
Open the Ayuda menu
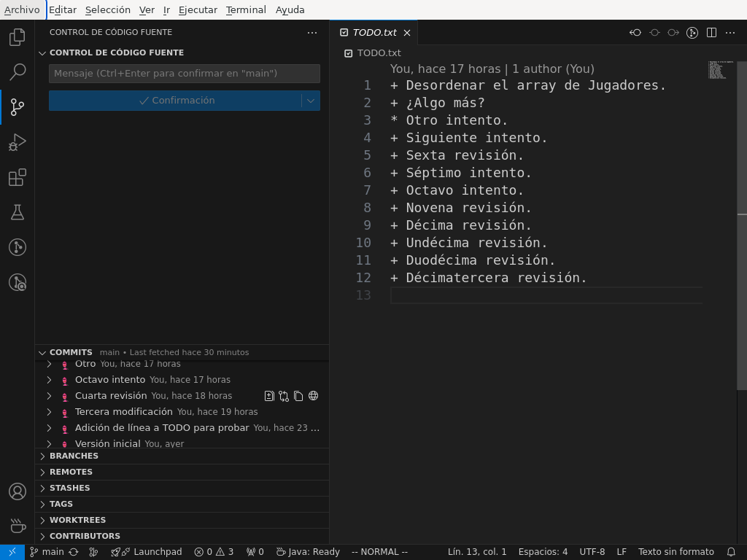click(290, 9)
